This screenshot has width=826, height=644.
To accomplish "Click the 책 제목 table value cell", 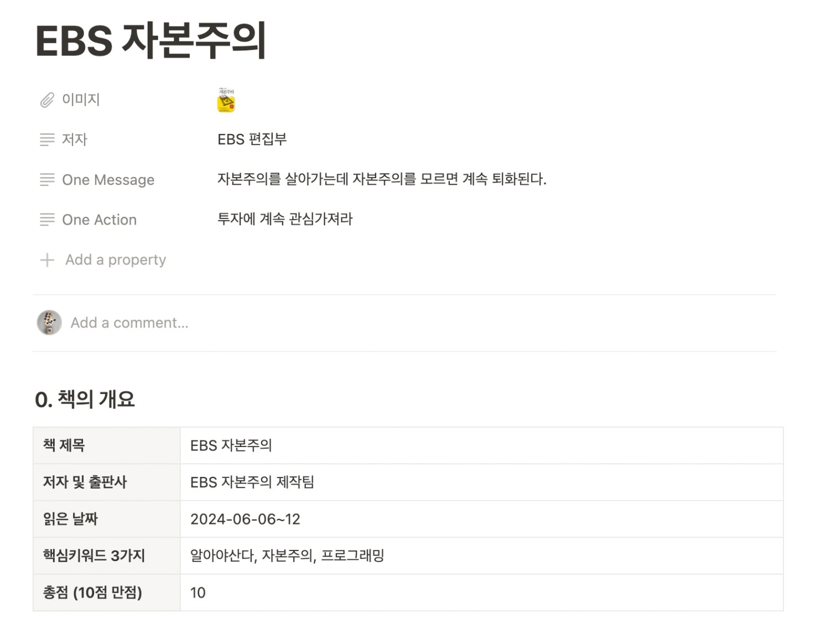I will (x=481, y=445).
